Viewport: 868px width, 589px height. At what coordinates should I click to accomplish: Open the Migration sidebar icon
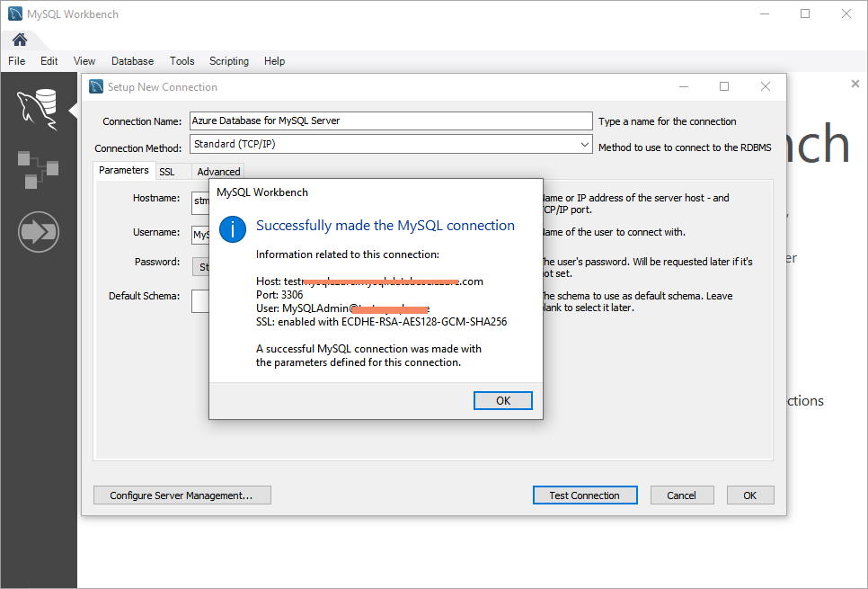coord(38,232)
